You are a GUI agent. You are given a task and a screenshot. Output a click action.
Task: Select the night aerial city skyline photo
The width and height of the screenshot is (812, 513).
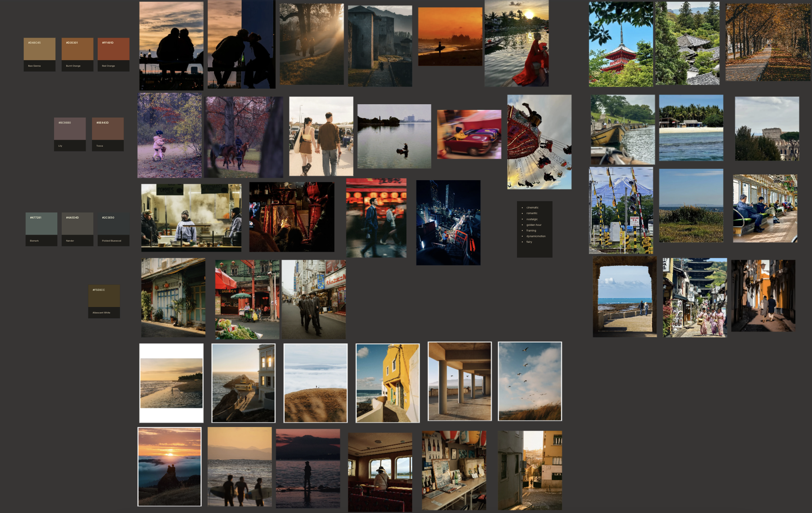(448, 223)
